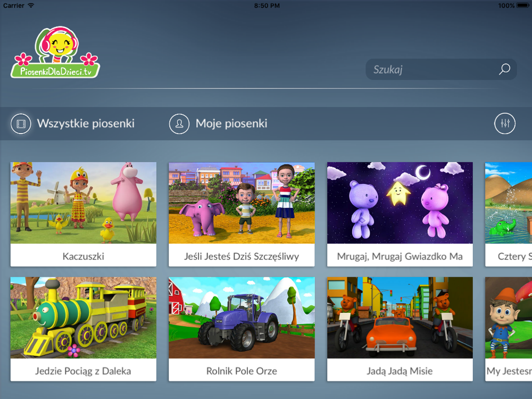Image resolution: width=532 pixels, height=399 pixels.
Task: Open Mrugaj, Mrugaj Gwiazdko Ma thumbnail
Action: 400,203
